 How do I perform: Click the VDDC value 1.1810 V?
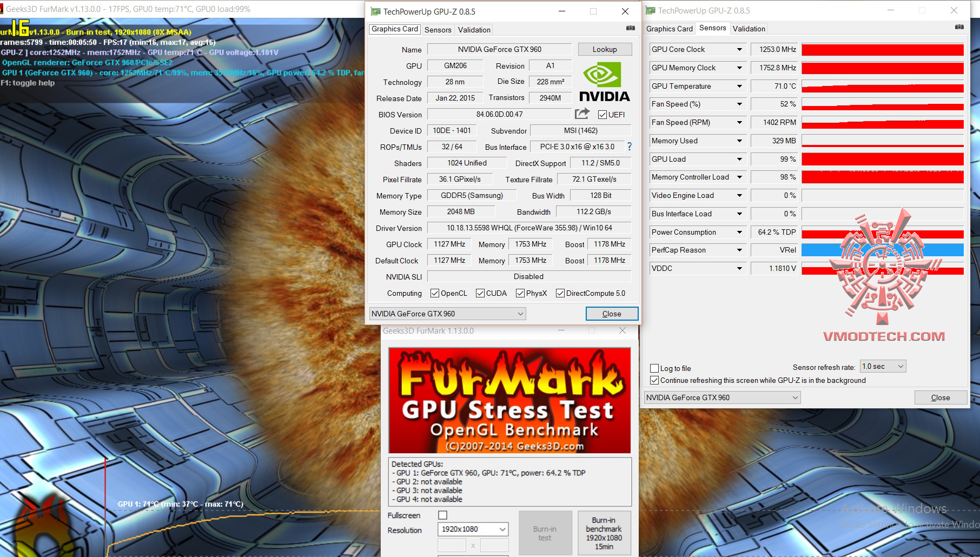coord(774,268)
